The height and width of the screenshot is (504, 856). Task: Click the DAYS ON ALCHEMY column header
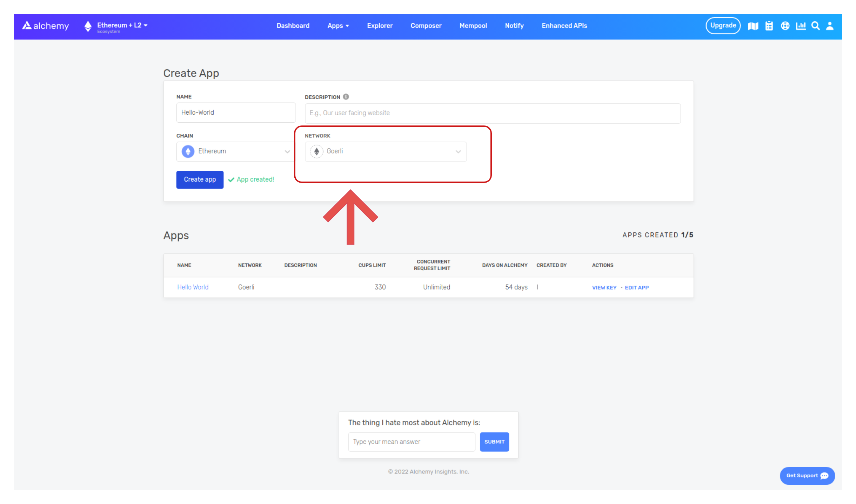click(504, 265)
